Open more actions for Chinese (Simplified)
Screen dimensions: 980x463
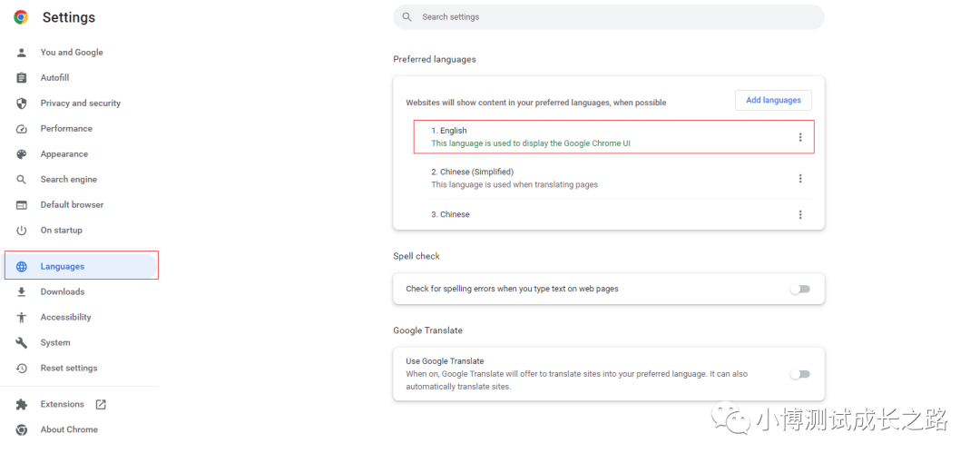pyautogui.click(x=800, y=179)
